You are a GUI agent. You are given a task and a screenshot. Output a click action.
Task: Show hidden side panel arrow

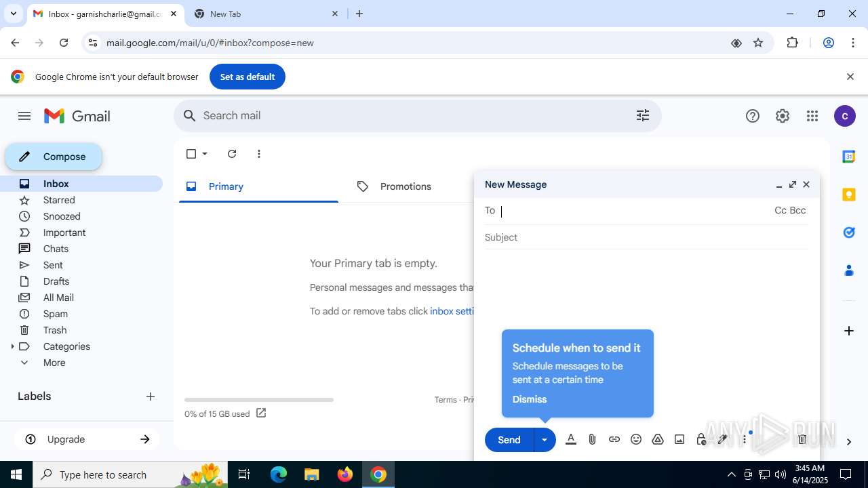[848, 442]
